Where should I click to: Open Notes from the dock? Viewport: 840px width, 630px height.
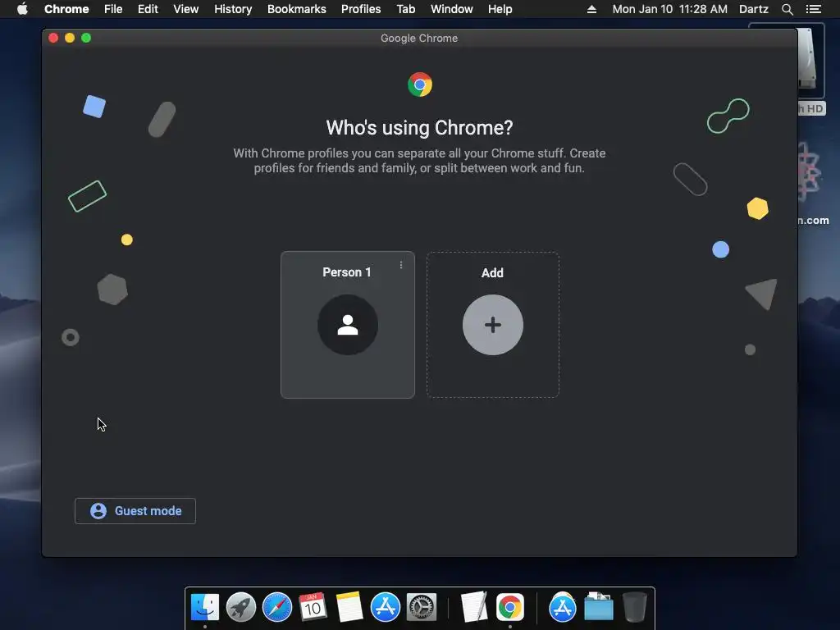pos(349,608)
